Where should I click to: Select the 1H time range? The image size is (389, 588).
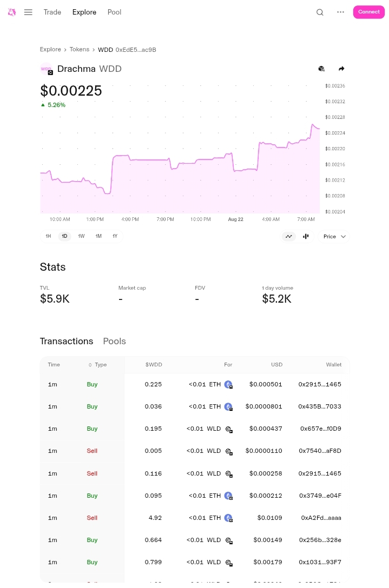[x=48, y=236]
